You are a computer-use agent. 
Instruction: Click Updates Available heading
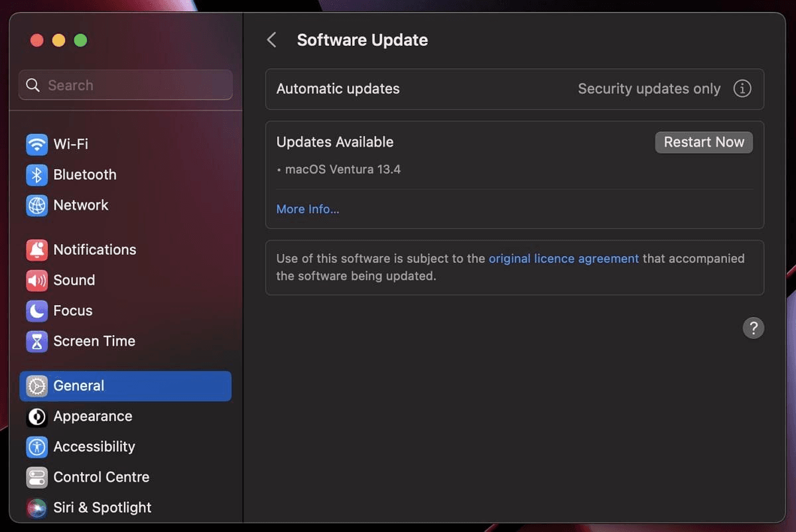335,142
